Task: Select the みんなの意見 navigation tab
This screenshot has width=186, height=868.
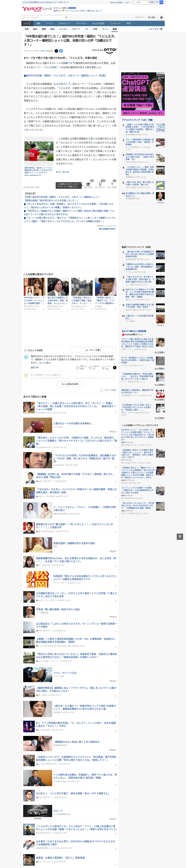Action: tap(98, 24)
